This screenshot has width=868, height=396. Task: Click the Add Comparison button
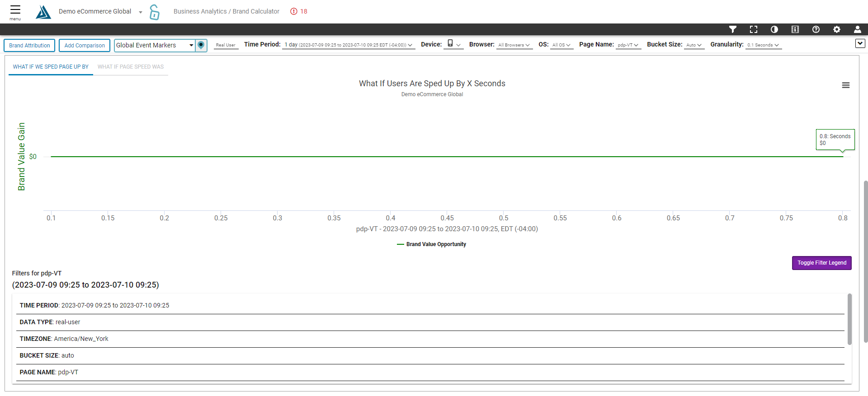tap(85, 46)
